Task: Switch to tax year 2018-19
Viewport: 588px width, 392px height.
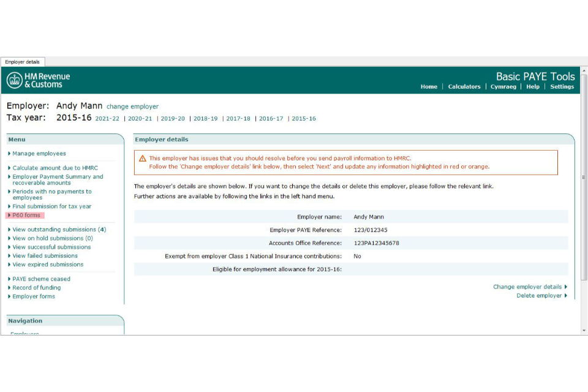Action: point(206,119)
